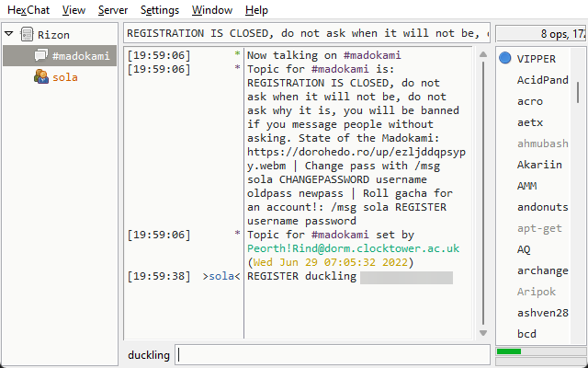Image resolution: width=588 pixels, height=368 pixels.
Task: Click the lag meter progress bar
Action: [x=539, y=351]
